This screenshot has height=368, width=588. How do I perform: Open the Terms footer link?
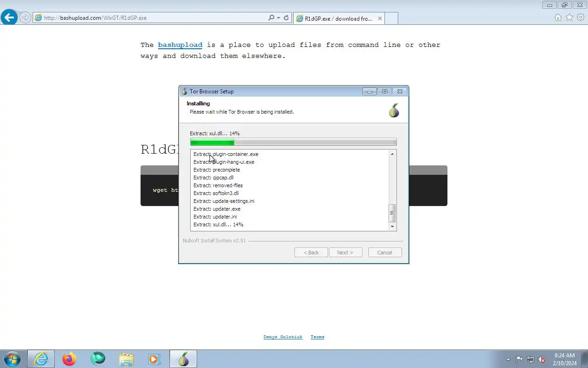click(317, 337)
